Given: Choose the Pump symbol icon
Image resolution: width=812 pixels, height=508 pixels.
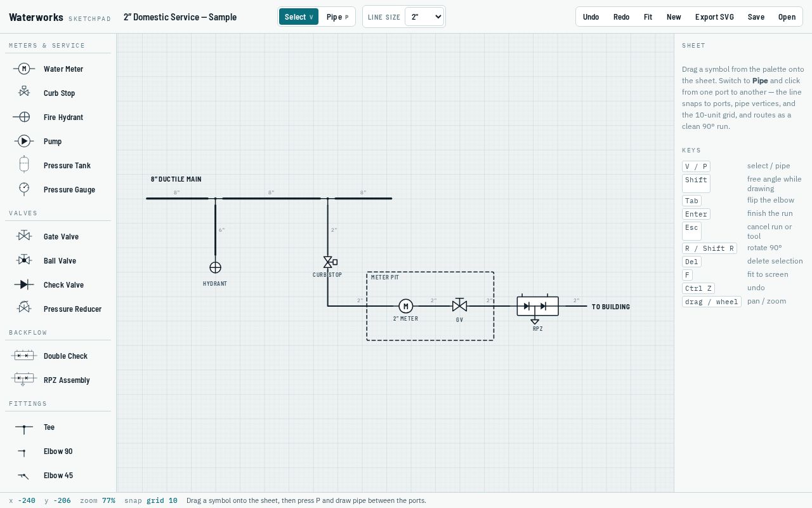Looking at the screenshot, I should tap(24, 141).
